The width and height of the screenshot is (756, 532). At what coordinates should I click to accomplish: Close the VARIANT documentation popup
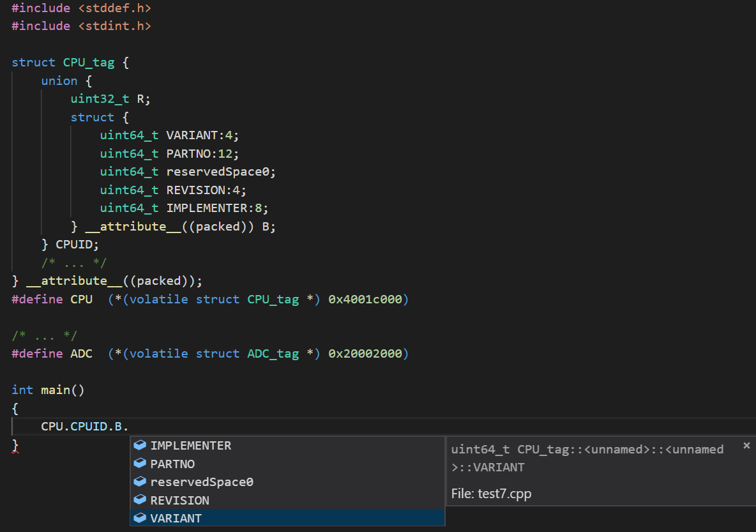(746, 445)
